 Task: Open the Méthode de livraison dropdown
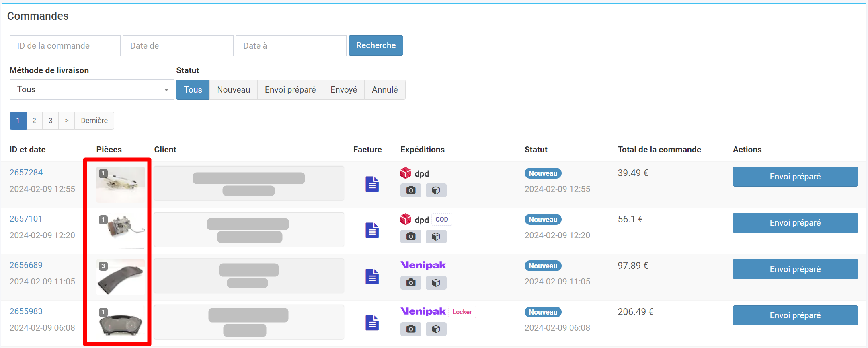[92, 90]
